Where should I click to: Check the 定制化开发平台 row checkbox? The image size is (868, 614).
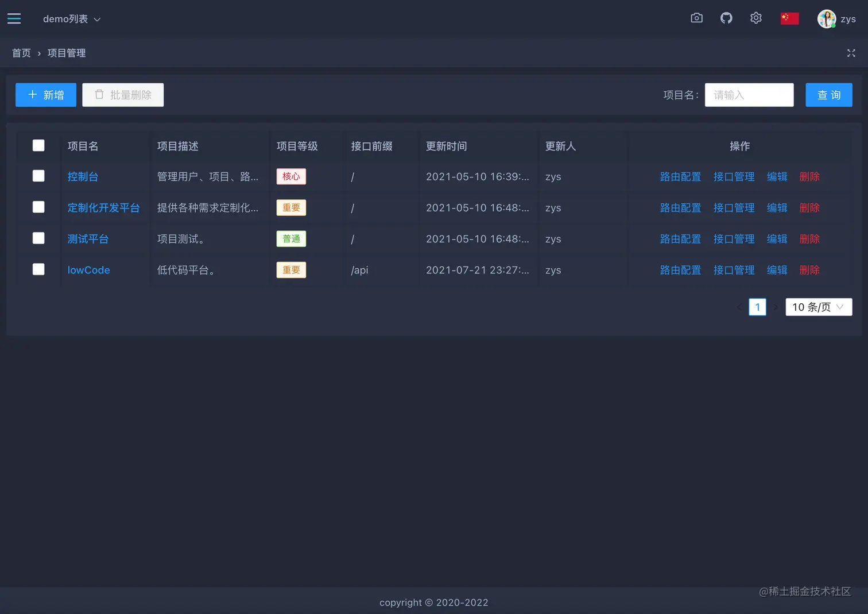click(38, 207)
